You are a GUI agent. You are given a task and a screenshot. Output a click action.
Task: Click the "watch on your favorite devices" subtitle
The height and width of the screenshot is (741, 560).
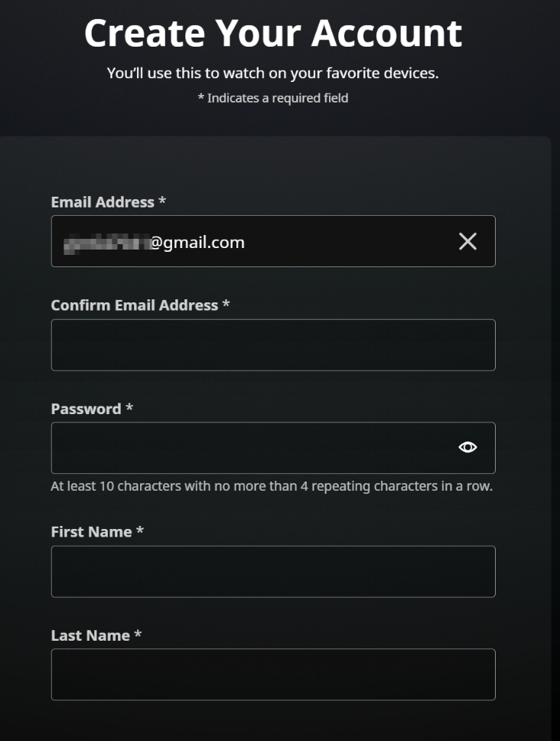pyautogui.click(x=273, y=73)
